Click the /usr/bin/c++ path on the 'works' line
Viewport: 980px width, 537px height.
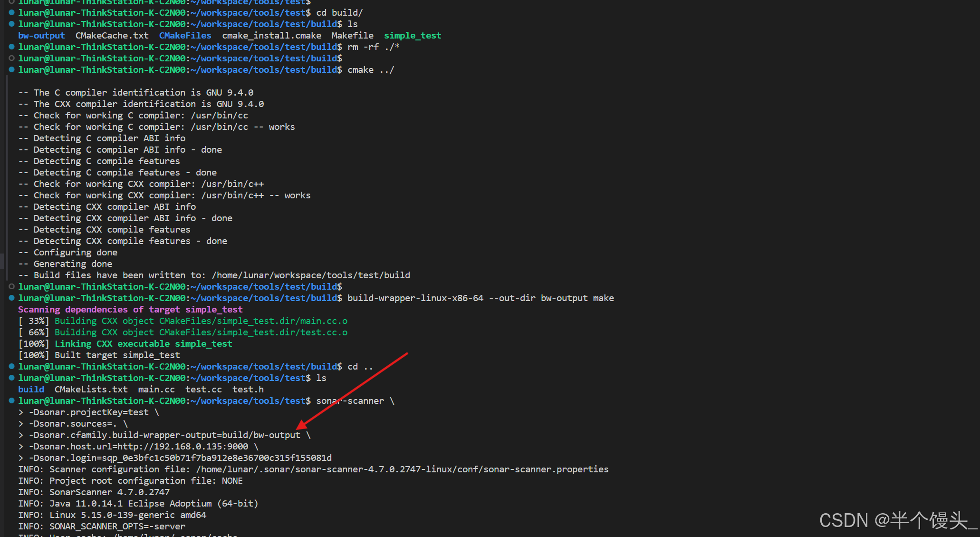pos(232,195)
